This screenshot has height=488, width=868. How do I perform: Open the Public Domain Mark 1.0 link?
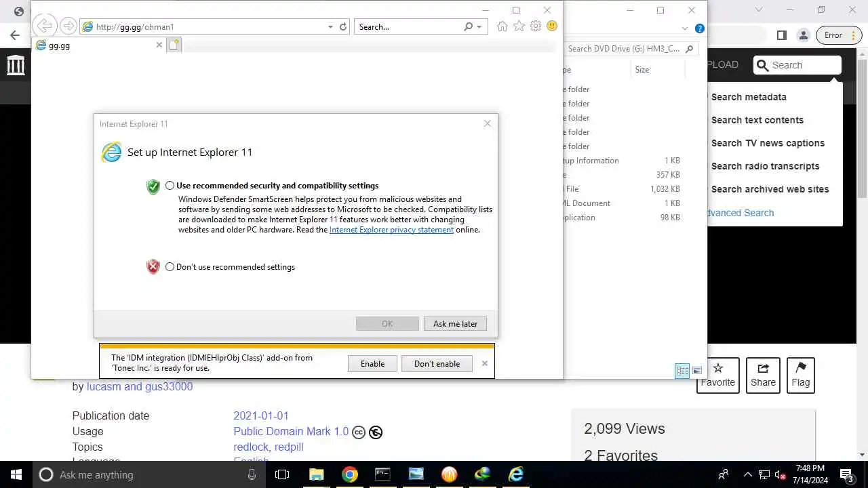coord(291,431)
